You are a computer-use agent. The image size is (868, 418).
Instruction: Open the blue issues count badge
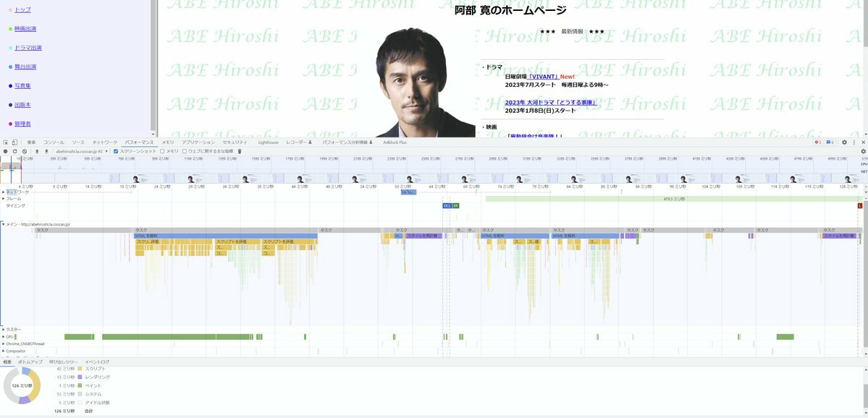tap(830, 142)
